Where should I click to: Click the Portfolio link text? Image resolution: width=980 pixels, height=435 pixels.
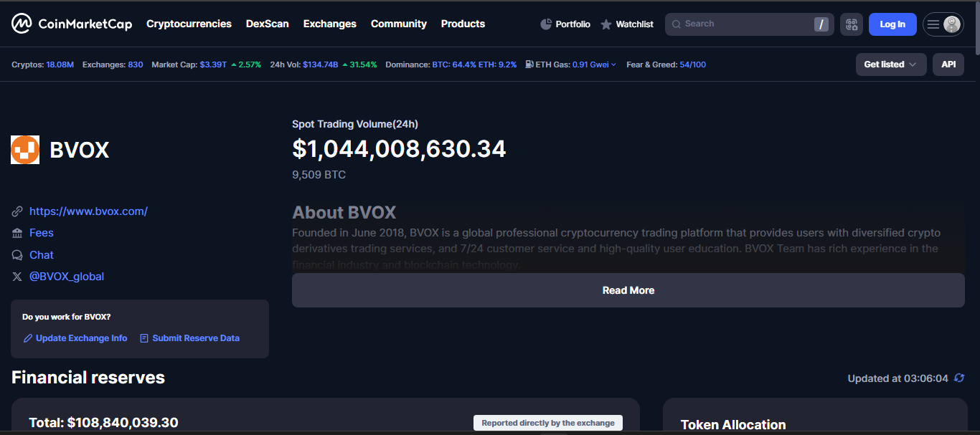(x=573, y=24)
